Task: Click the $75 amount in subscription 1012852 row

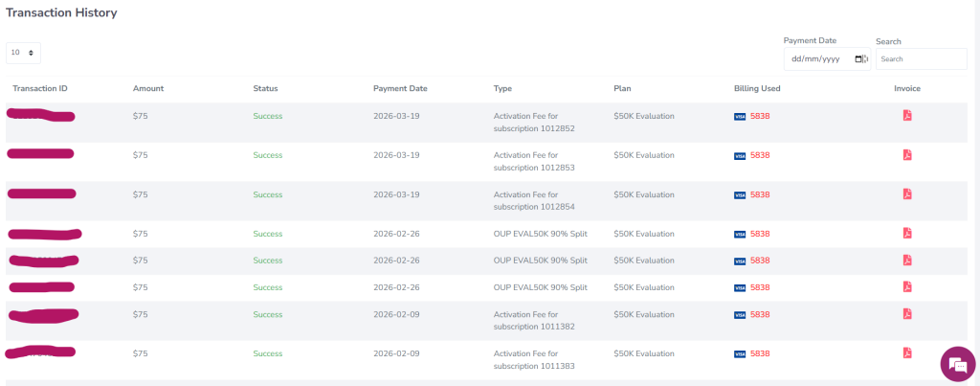Action: pos(140,116)
